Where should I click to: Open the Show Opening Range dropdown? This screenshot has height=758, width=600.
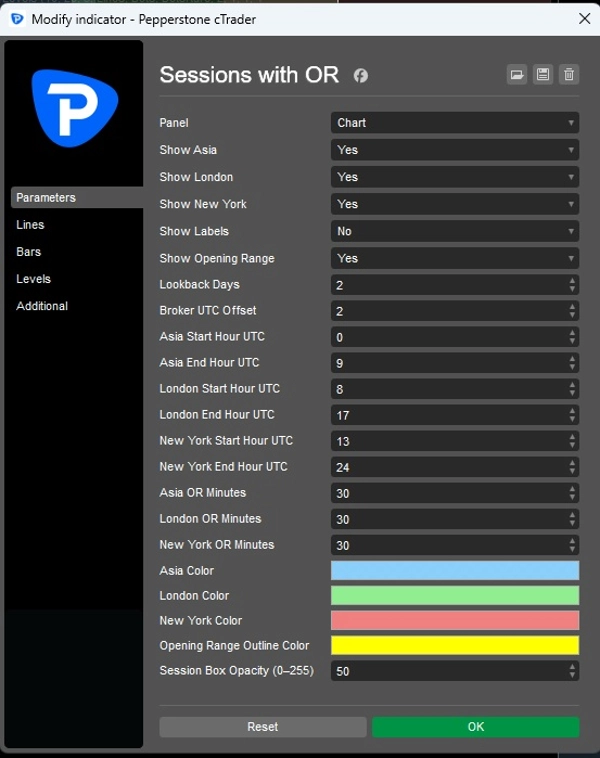(454, 258)
